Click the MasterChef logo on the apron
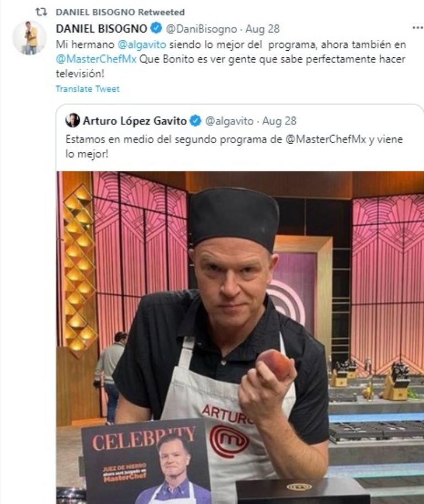The height and width of the screenshot is (504, 424). click(x=229, y=441)
